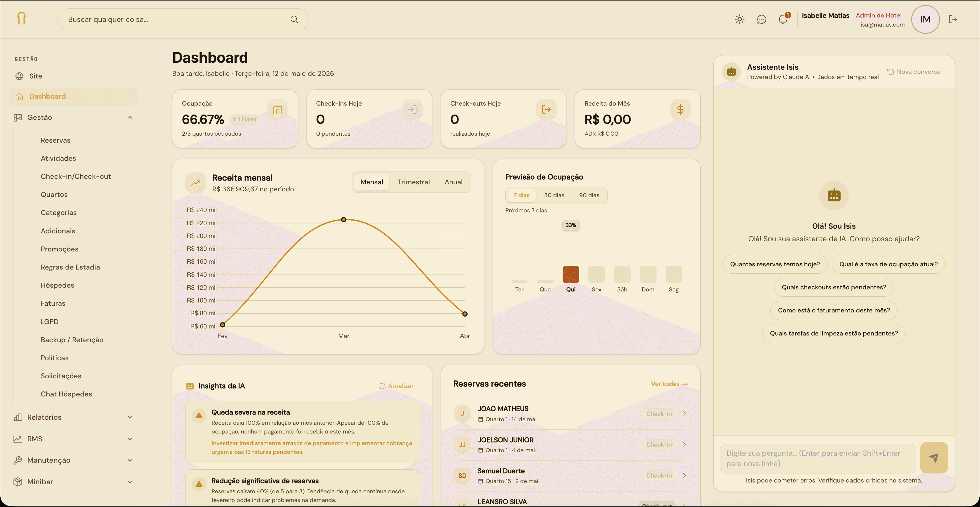Open Samuel Duarte reservation chevron

point(685,476)
